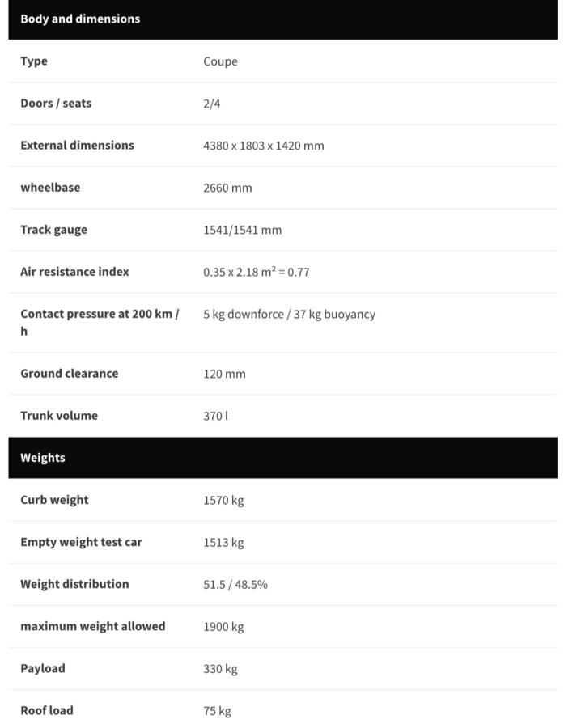Click the Coupe value
The height and width of the screenshot is (728, 577).
220,61
